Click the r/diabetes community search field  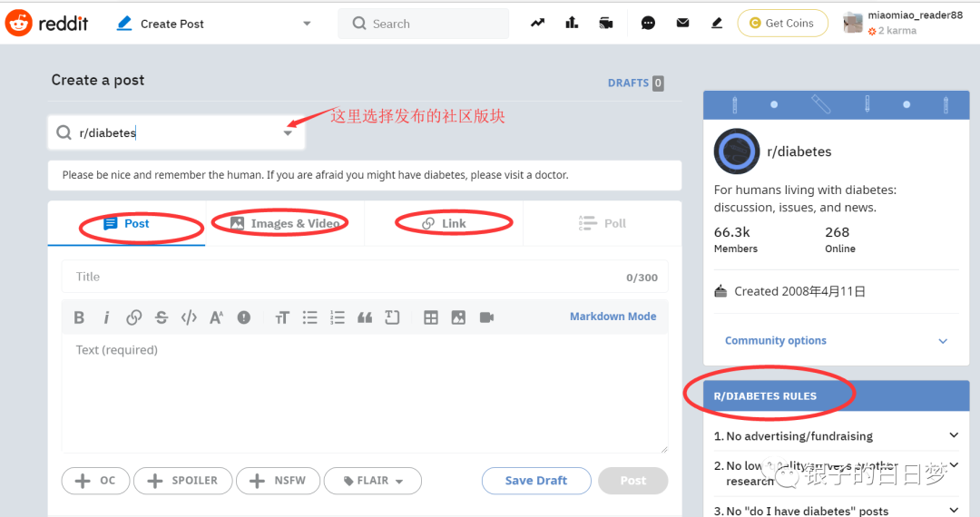pos(176,132)
